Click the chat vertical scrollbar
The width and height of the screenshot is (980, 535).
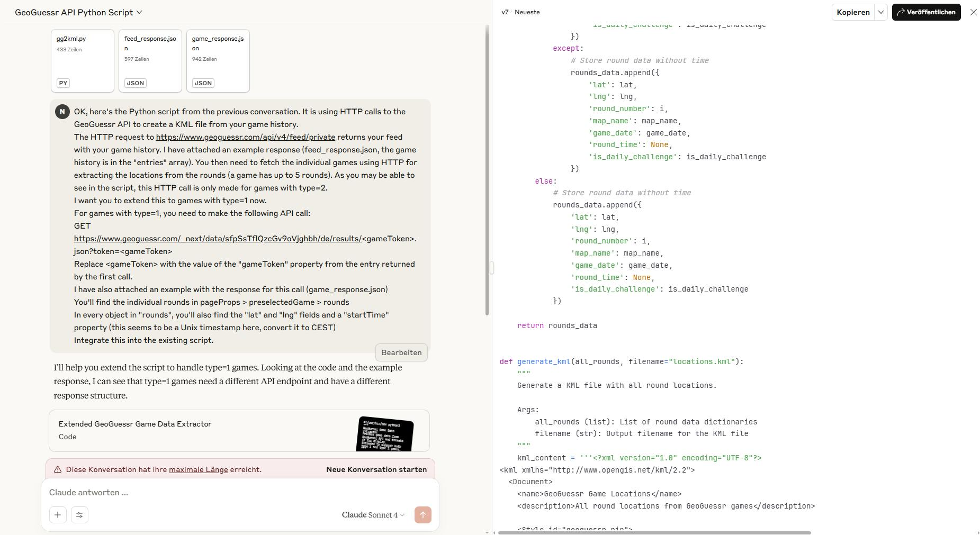(487, 170)
